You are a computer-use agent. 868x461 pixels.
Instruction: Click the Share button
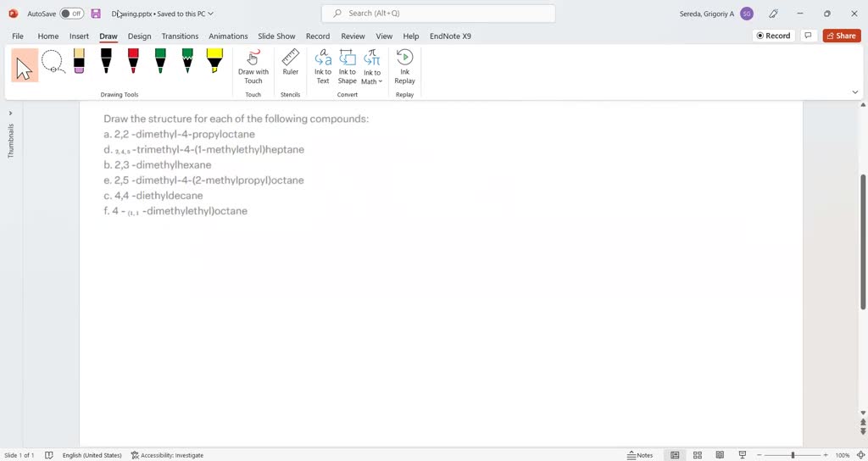842,36
